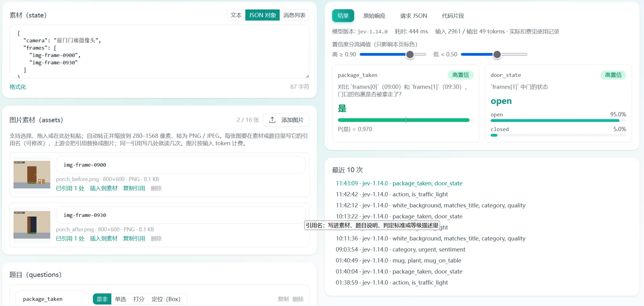Click the high confidence threshold slider handle
The image size is (644, 306).
pyautogui.click(x=410, y=55)
